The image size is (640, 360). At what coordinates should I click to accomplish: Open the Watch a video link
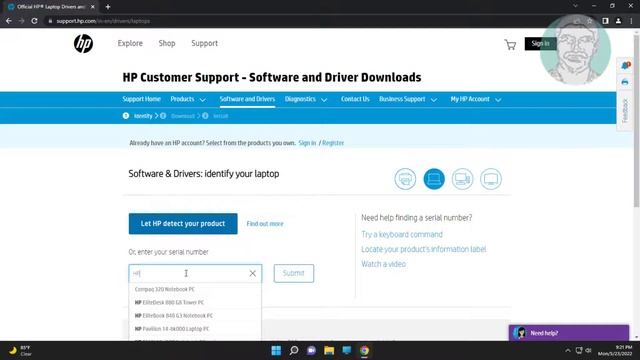383,264
